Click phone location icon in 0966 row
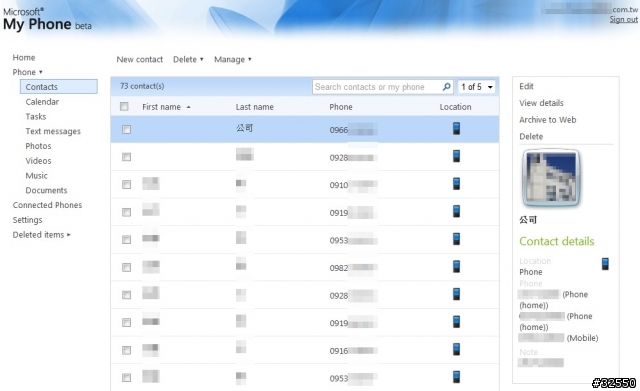Screen dimensions: 640x391 point(456,128)
